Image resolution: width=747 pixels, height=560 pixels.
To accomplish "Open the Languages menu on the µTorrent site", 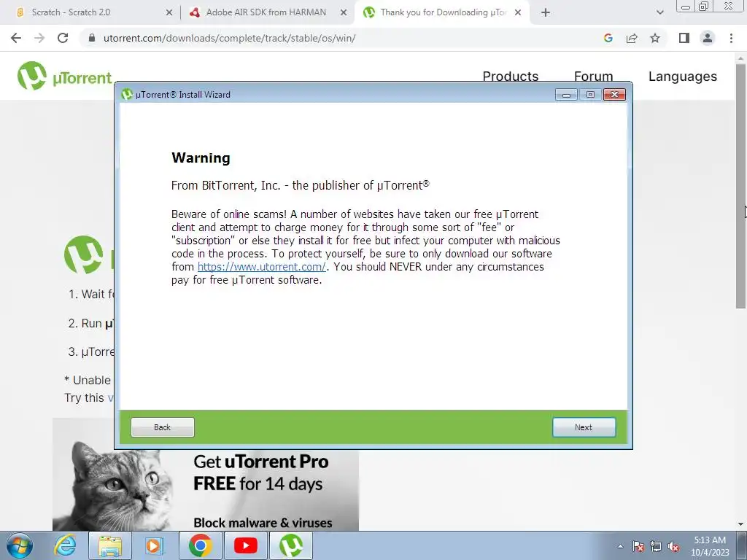I will tap(682, 76).
